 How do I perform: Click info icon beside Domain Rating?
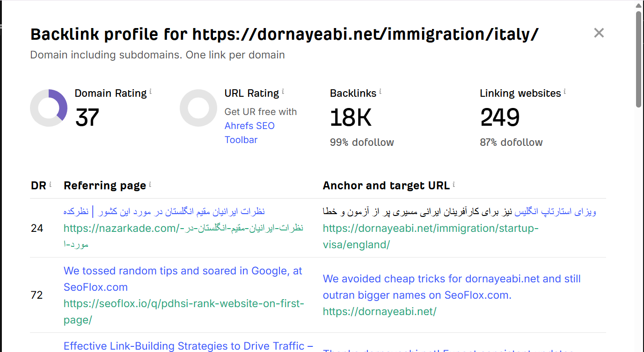151,92
